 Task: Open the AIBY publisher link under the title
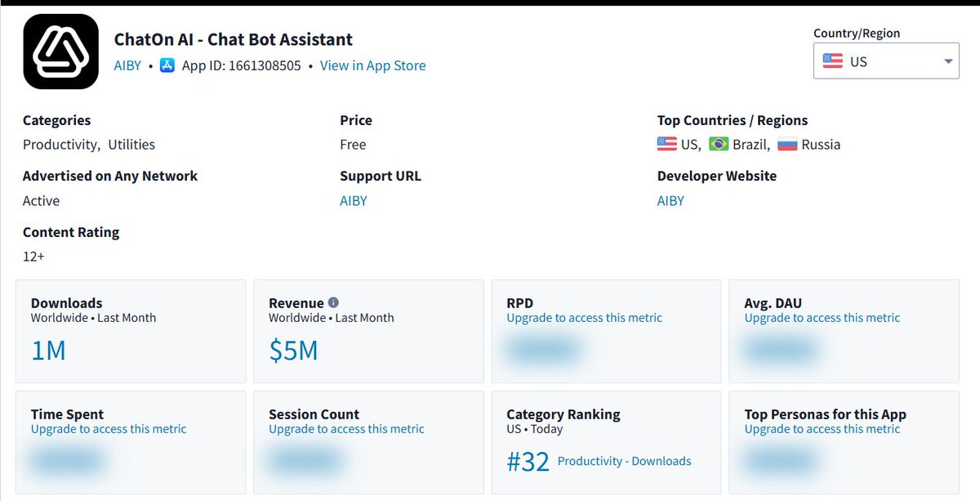point(127,65)
